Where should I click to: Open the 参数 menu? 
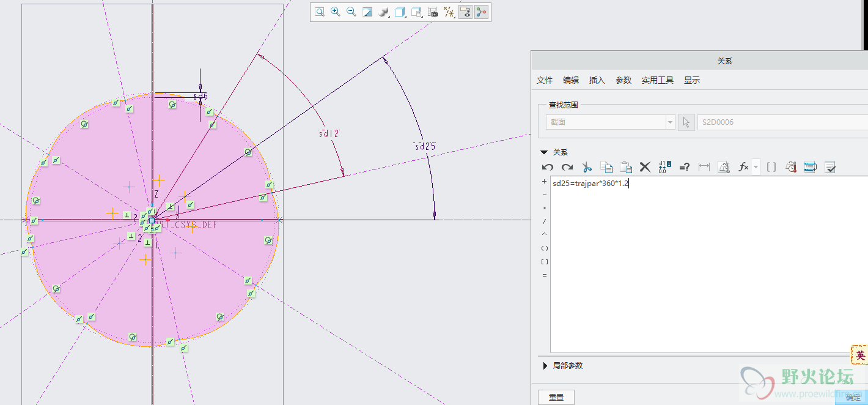623,80
